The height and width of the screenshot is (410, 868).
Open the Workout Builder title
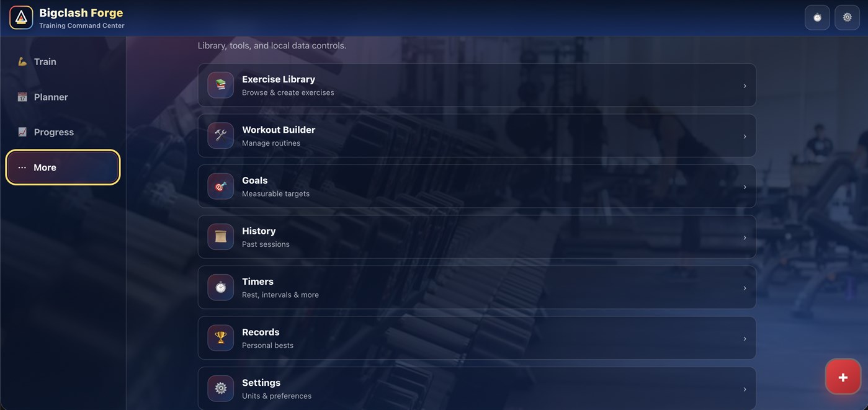point(279,130)
